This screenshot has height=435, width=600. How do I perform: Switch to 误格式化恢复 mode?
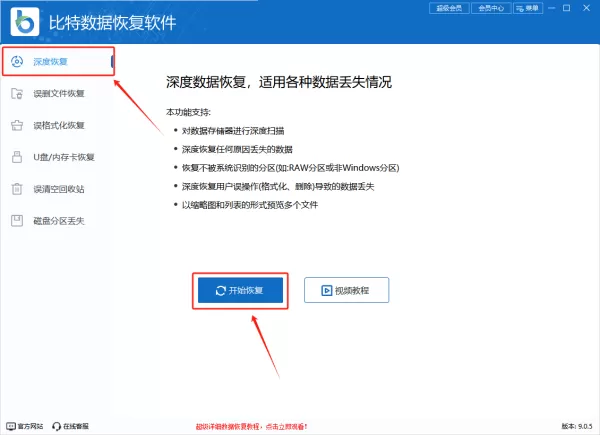[59, 125]
